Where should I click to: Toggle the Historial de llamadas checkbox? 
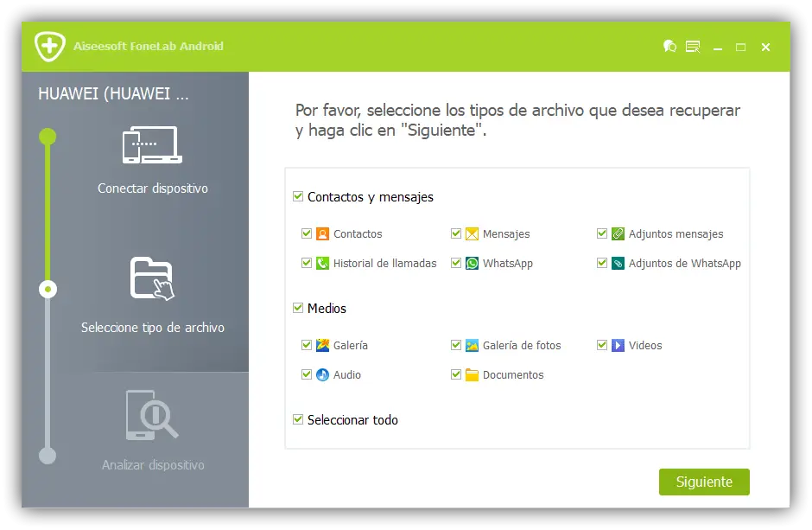[307, 263]
